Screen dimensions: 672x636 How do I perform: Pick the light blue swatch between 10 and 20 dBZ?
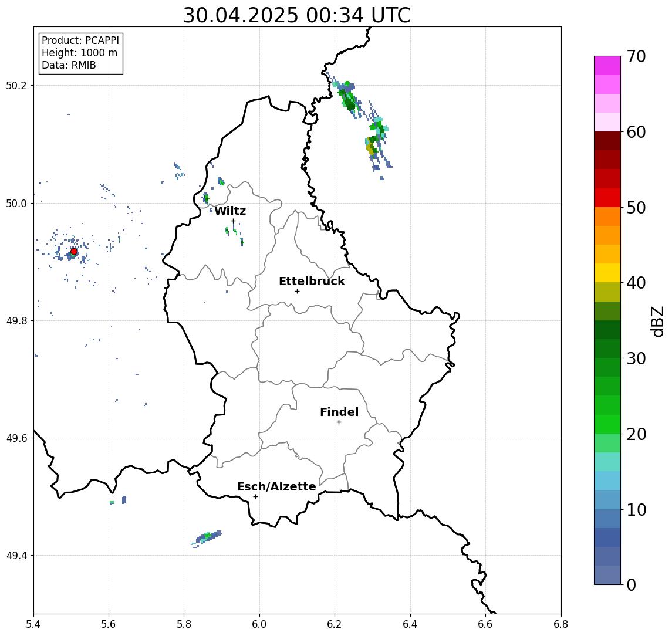click(x=607, y=481)
